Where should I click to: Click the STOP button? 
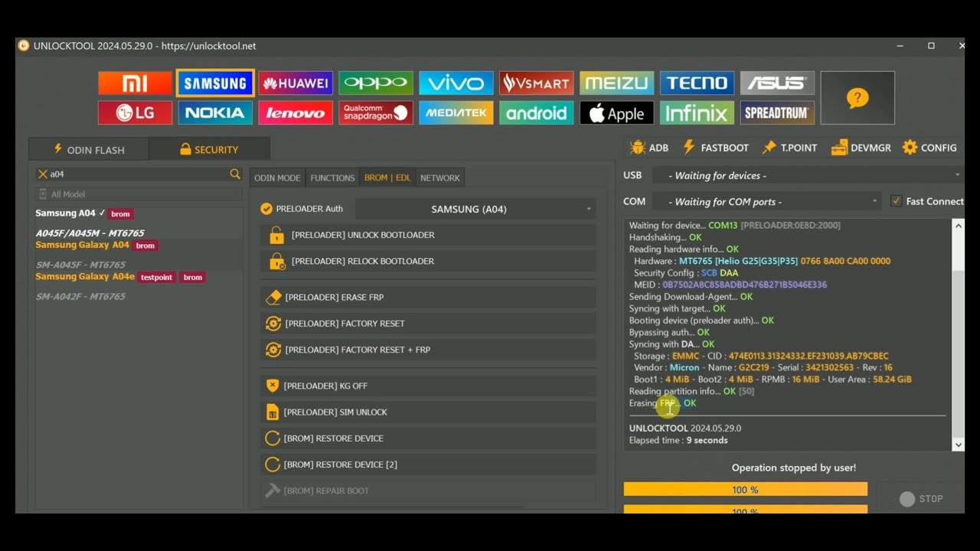click(x=921, y=499)
